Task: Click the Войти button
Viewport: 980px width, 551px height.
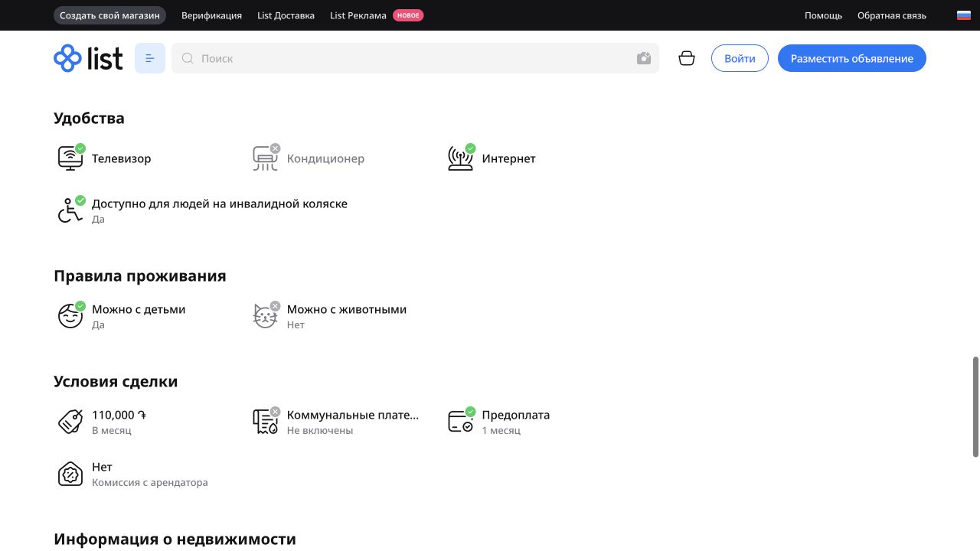Action: point(740,58)
